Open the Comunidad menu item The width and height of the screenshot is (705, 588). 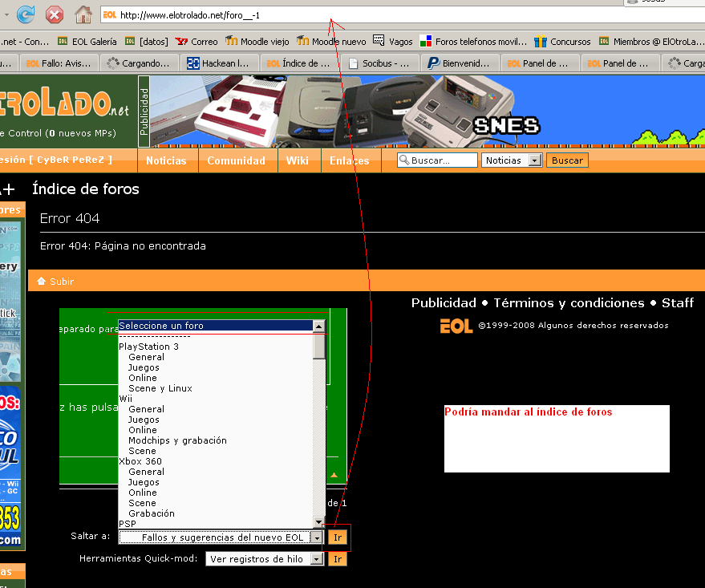[x=236, y=161]
